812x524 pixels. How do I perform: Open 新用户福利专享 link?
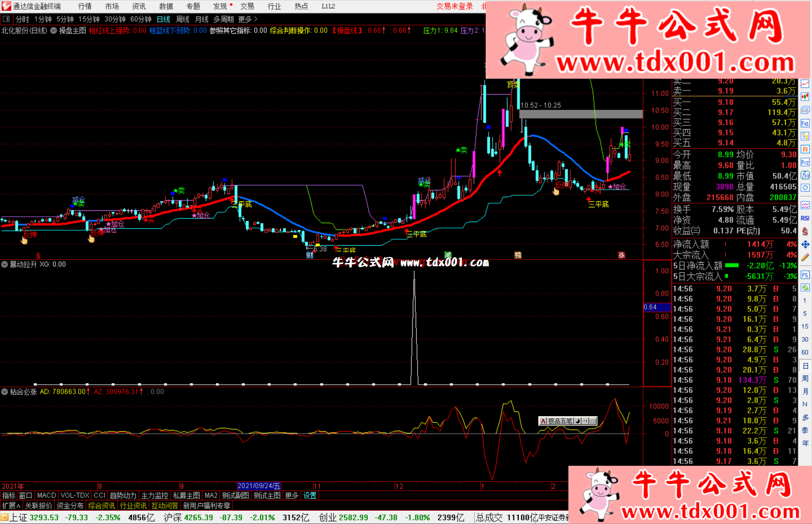point(206,506)
